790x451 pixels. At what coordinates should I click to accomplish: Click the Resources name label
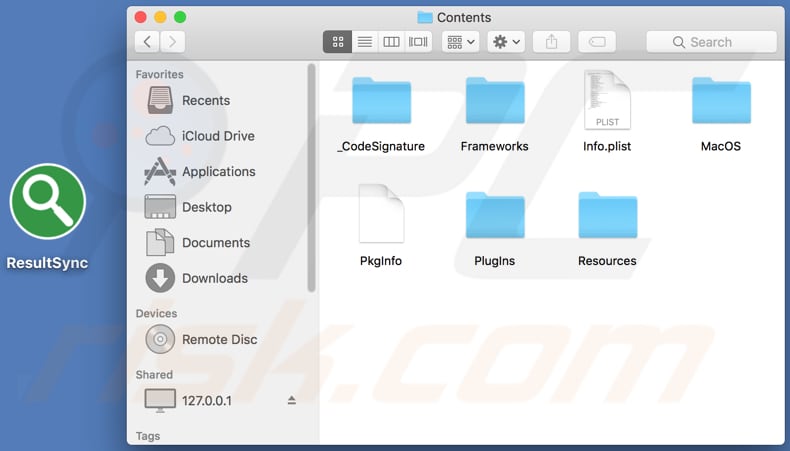[x=607, y=261]
